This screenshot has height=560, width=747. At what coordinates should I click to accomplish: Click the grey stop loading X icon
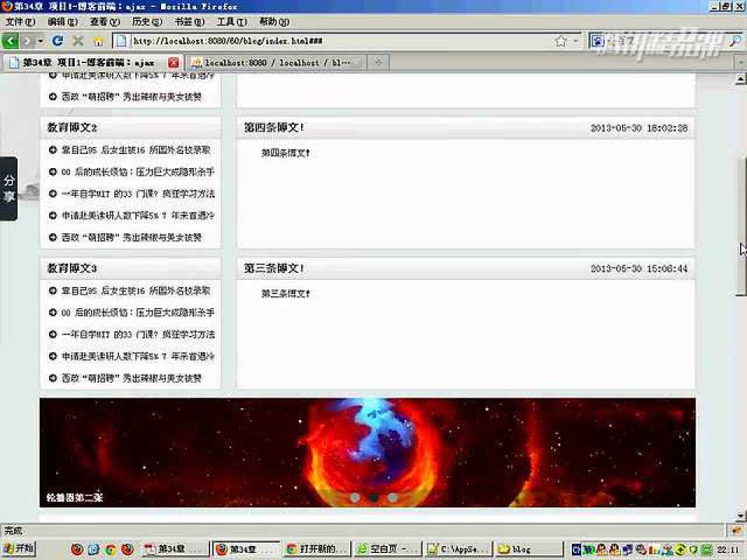(x=78, y=41)
